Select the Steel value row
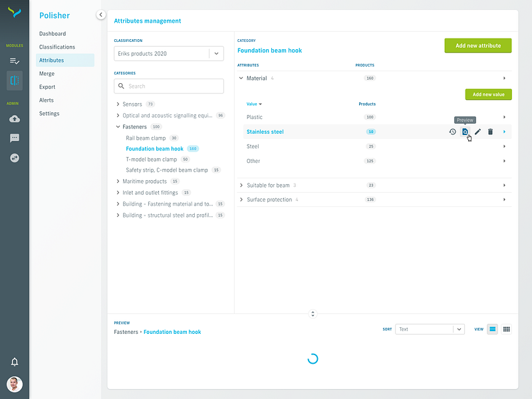Image resolution: width=532 pixels, height=399 pixels. 377,146
